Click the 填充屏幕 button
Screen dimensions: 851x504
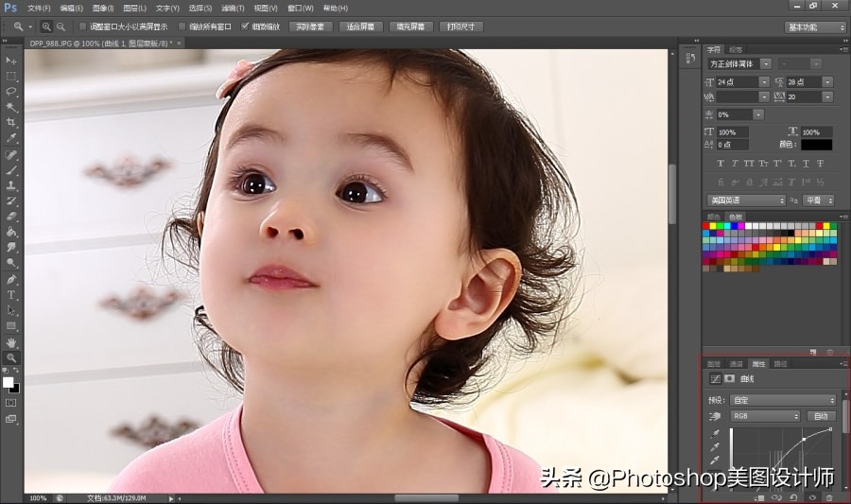410,26
